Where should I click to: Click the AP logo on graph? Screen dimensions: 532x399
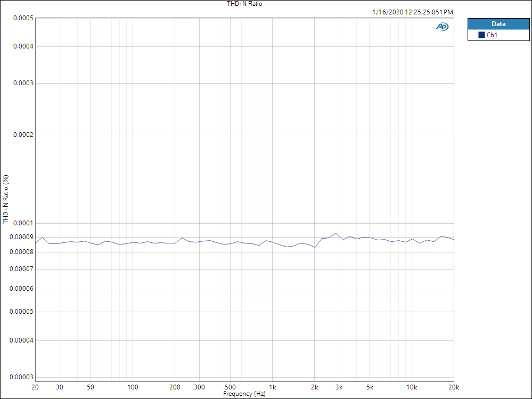pyautogui.click(x=442, y=27)
